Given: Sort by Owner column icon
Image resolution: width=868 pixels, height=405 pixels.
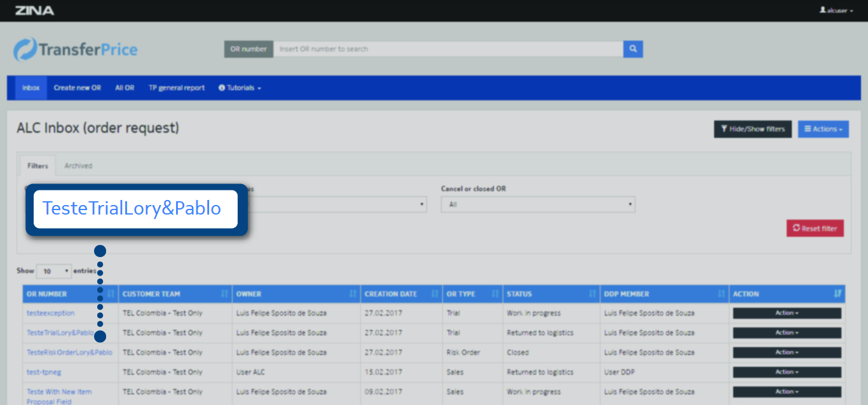Looking at the screenshot, I should tap(353, 294).
